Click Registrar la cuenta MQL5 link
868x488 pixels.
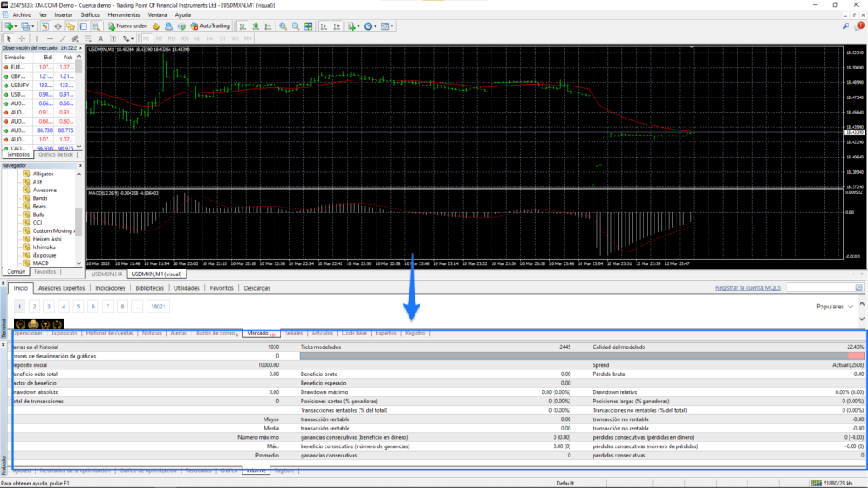click(748, 288)
